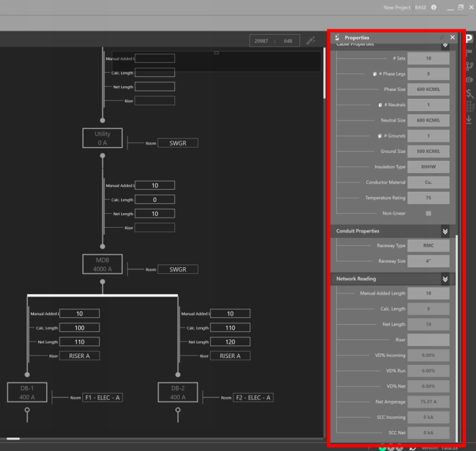Viewport: 476px width, 451px height.
Task: Click the DB-2 Room F2 - ELEC - A field
Action: 253,398
